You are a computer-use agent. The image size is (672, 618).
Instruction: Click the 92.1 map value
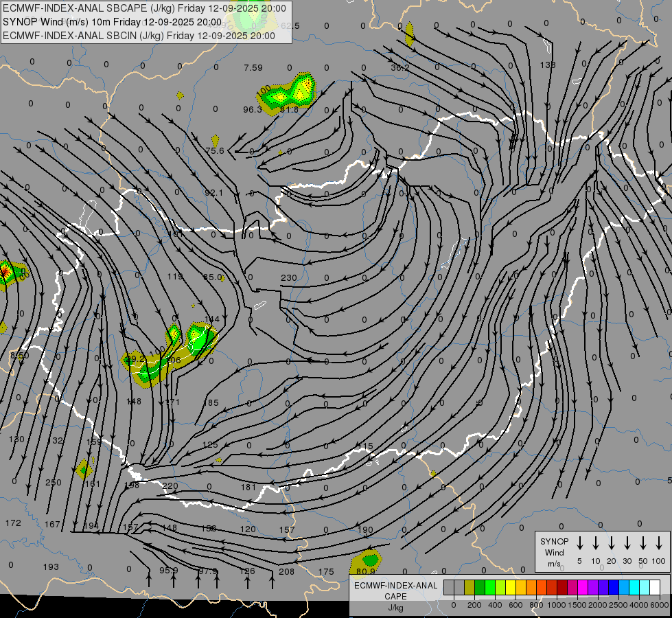click(x=214, y=193)
